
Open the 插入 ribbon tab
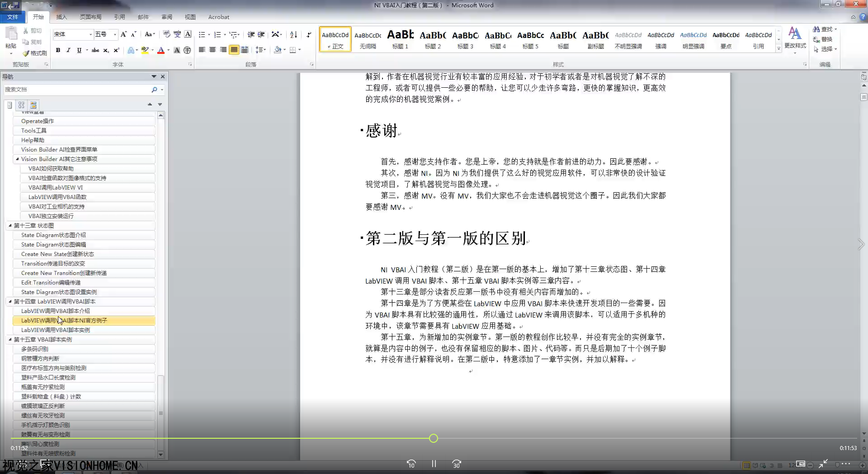(x=61, y=17)
